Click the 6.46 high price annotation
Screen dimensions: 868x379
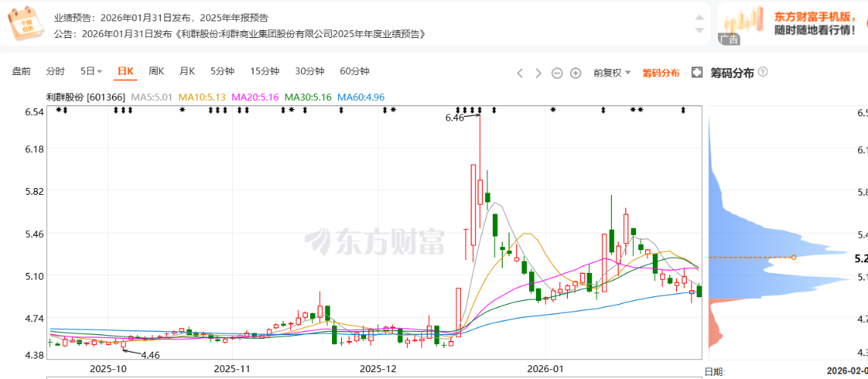click(x=453, y=117)
